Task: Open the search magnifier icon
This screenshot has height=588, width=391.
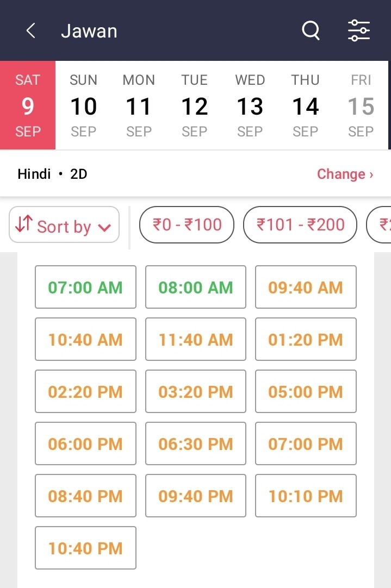Action: coord(311,30)
